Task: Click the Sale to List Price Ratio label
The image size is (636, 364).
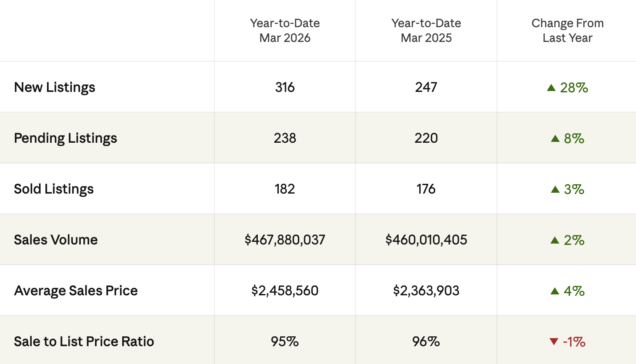Action: pyautogui.click(x=84, y=341)
